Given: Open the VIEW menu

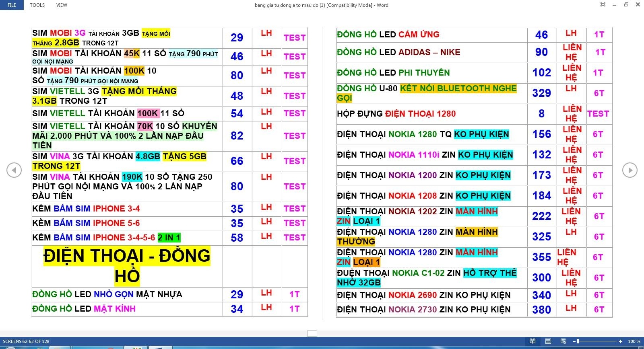Looking at the screenshot, I should pos(62,5).
